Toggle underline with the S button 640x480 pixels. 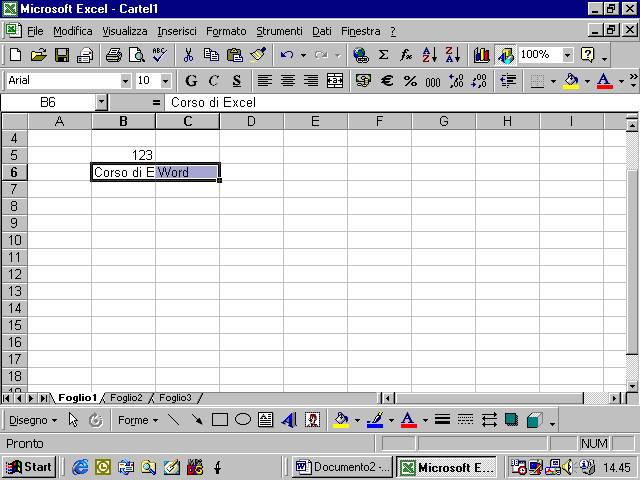point(237,81)
